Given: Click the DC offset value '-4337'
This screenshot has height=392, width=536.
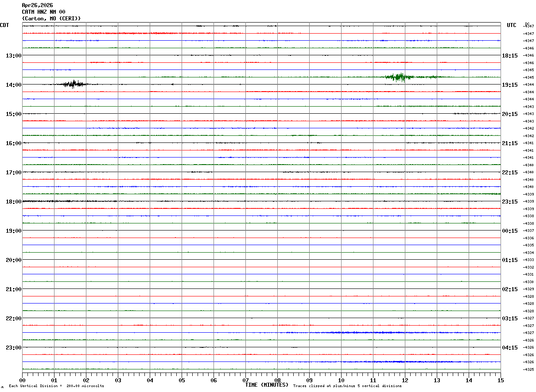Looking at the screenshot, I should point(528,231).
